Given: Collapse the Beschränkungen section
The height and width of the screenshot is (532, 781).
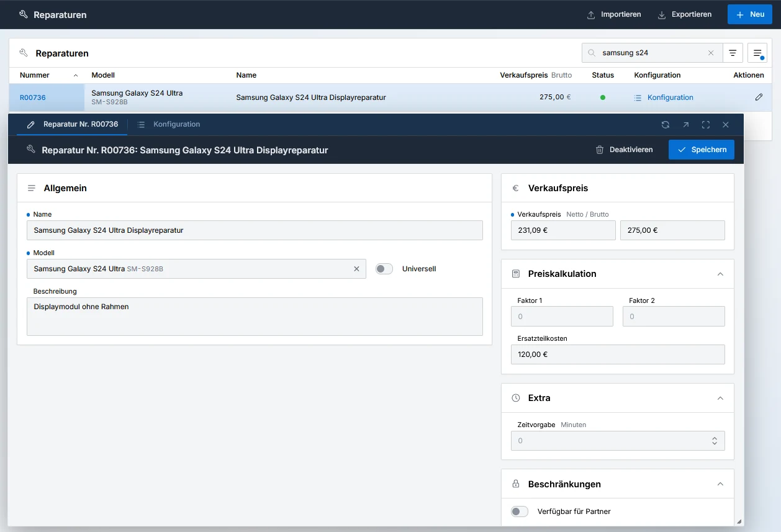Looking at the screenshot, I should pos(720,484).
